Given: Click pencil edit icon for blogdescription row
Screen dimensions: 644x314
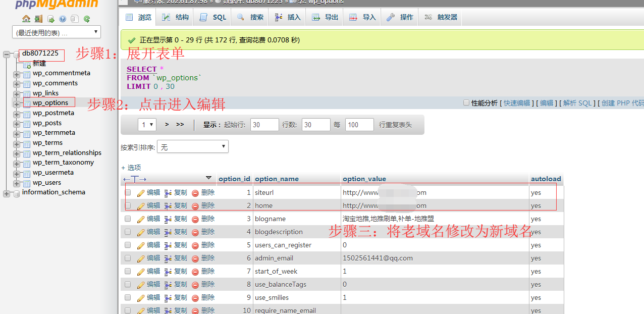Looking at the screenshot, I should pyautogui.click(x=141, y=232).
